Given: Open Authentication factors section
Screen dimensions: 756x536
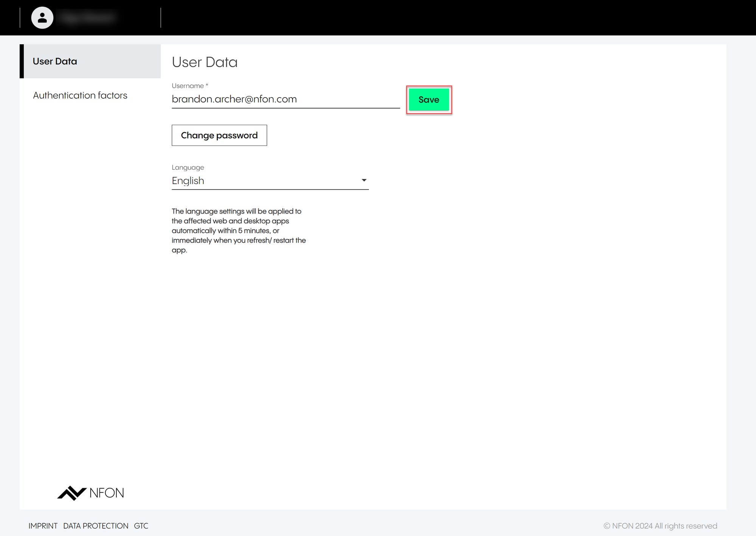Looking at the screenshot, I should point(80,95).
